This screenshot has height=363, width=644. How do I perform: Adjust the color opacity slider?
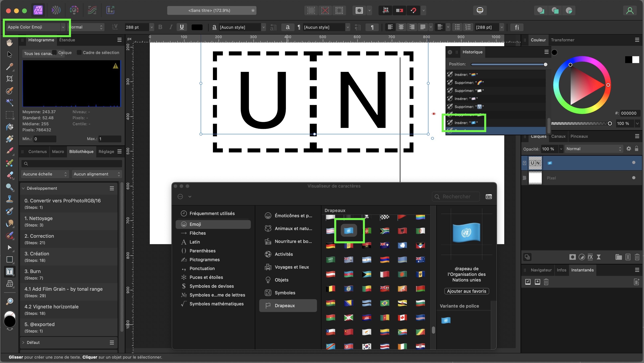pos(610,123)
